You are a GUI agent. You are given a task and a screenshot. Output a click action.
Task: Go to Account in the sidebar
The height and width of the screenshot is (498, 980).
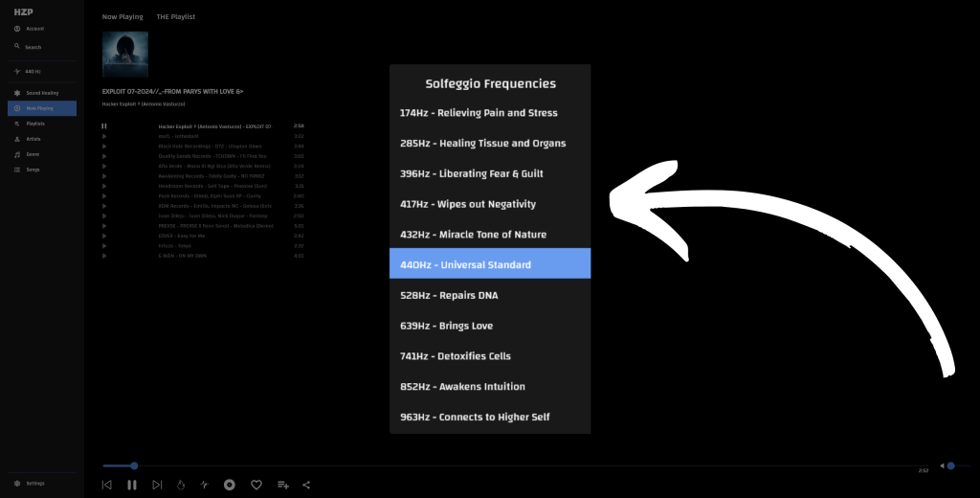tap(34, 29)
